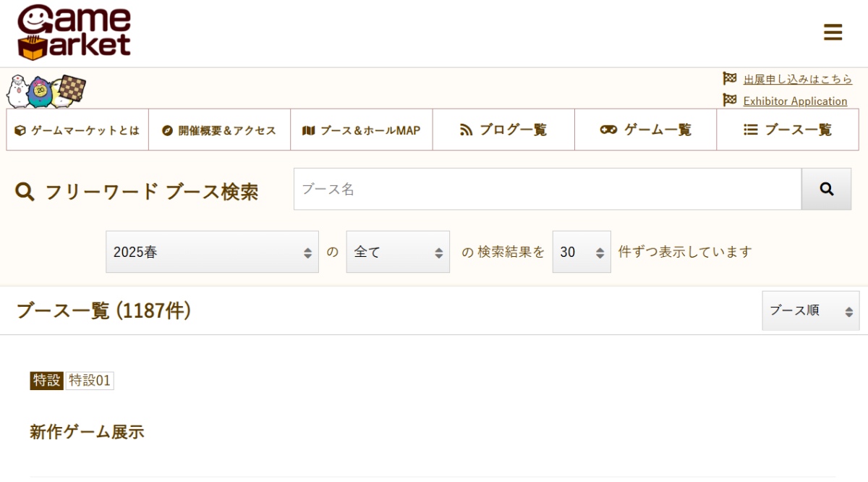Open the Exhibitor Application link
868x482 pixels.
pyautogui.click(x=795, y=101)
